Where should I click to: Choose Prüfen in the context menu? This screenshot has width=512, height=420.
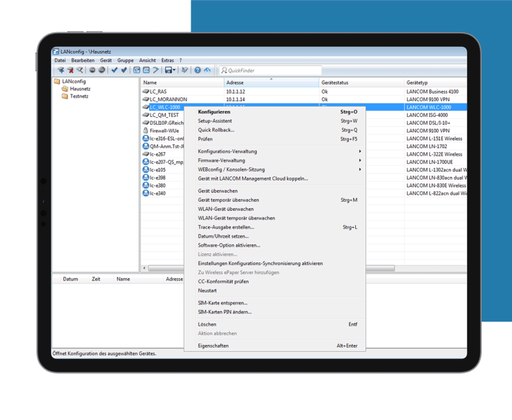tap(275, 139)
